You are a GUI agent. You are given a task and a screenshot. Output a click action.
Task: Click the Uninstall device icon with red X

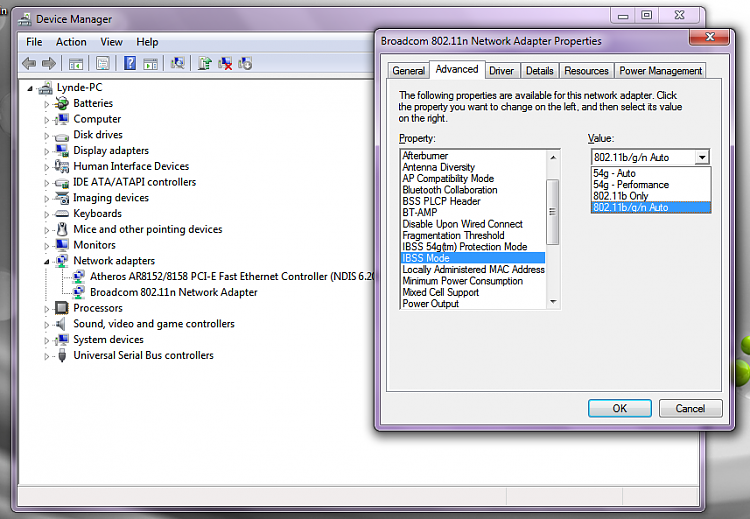point(226,63)
